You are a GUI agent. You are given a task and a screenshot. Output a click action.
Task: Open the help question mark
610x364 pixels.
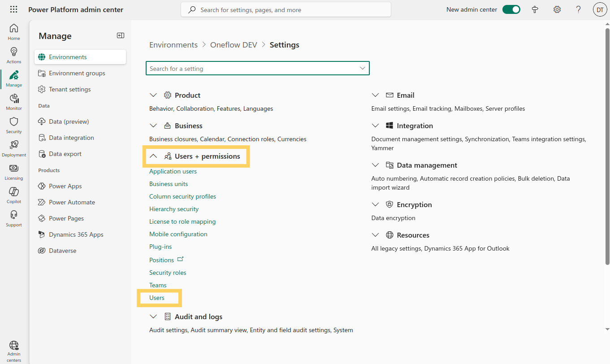click(579, 9)
